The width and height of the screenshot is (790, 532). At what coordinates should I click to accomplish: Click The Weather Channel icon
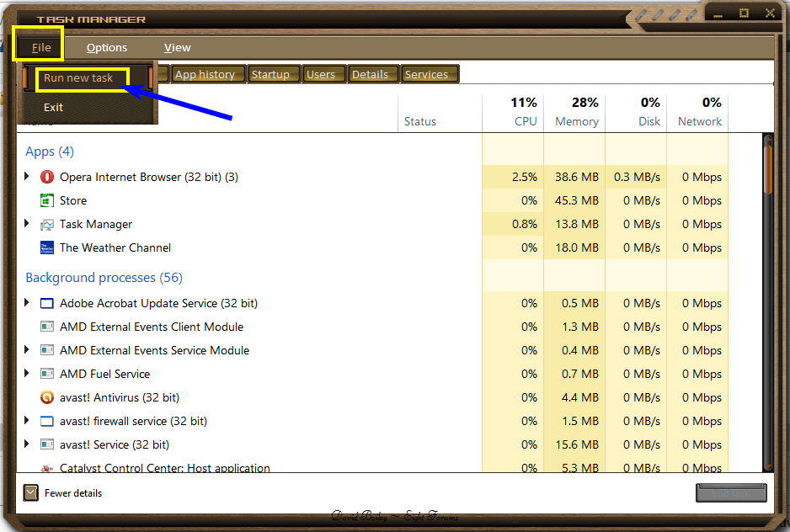[47, 247]
